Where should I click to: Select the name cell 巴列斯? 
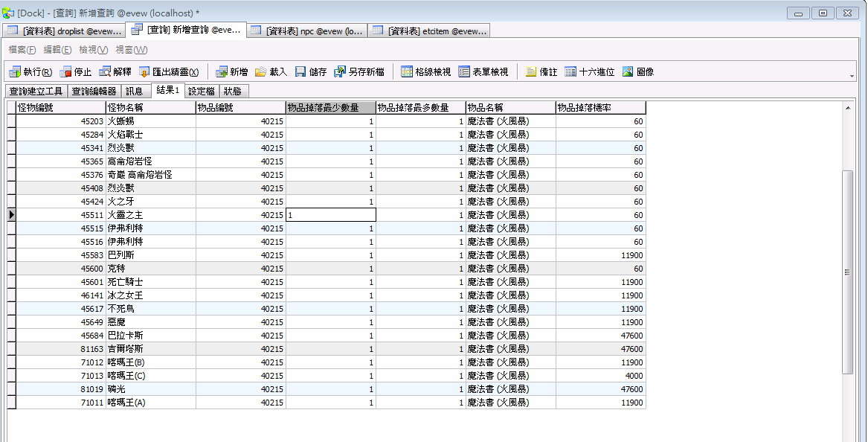coord(150,255)
